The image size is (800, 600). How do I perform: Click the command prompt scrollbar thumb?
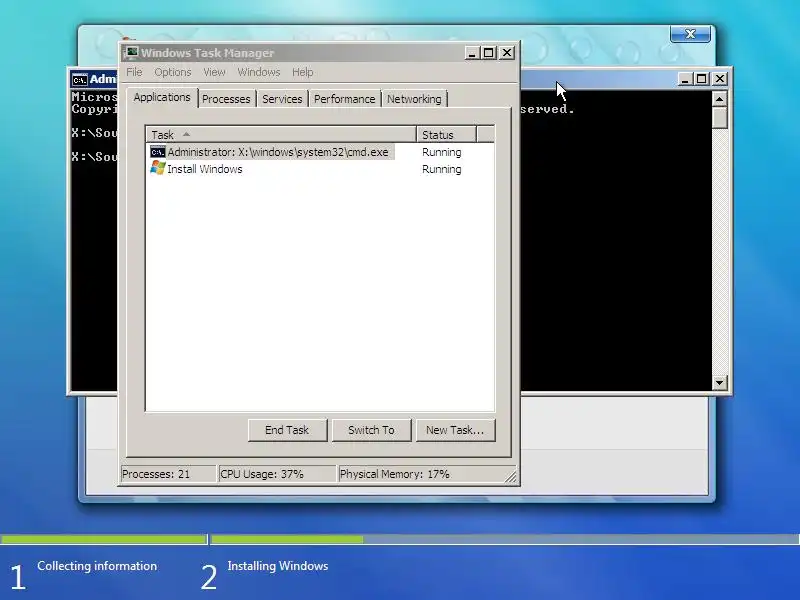click(719, 117)
